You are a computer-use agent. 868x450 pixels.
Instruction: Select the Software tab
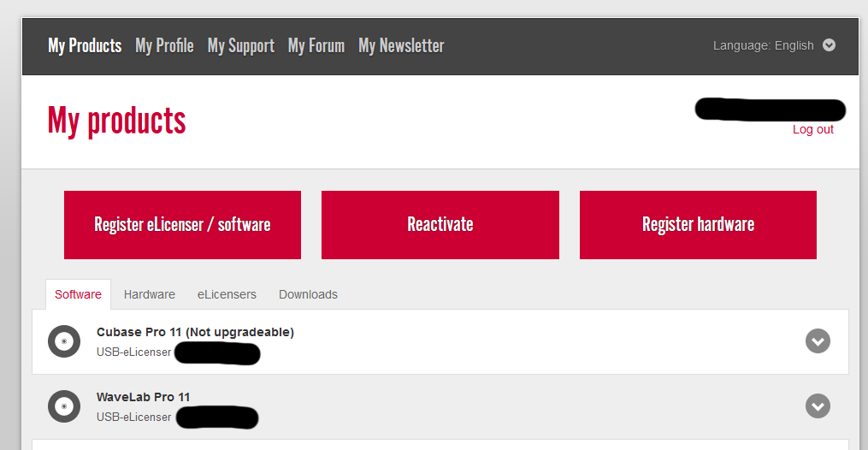[78, 294]
